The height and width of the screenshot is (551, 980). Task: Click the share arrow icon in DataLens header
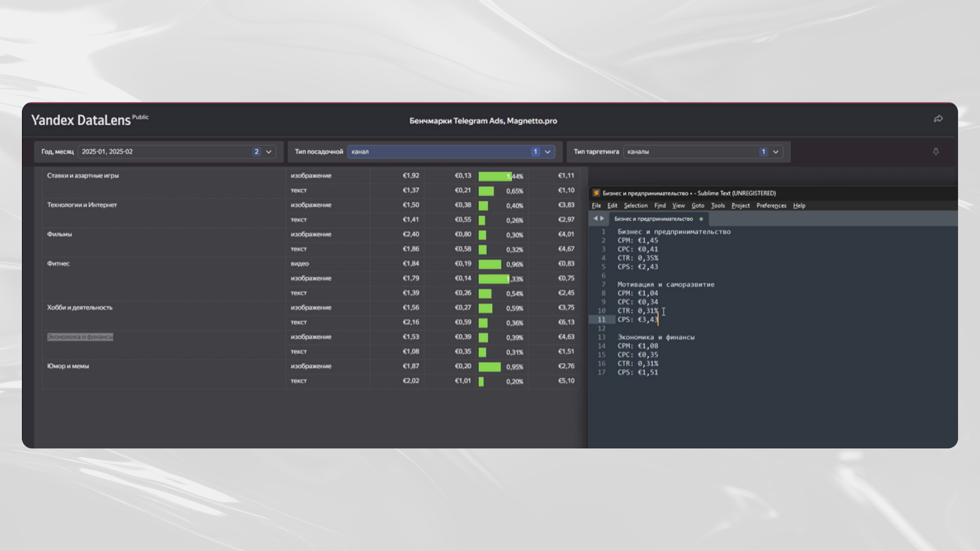938,119
